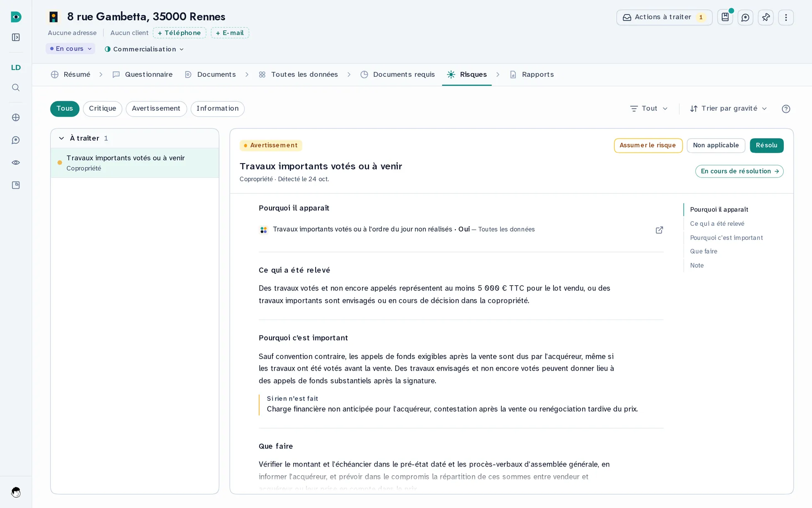Open external link for Travaux importants data
The width and height of the screenshot is (812, 508).
coord(659,230)
